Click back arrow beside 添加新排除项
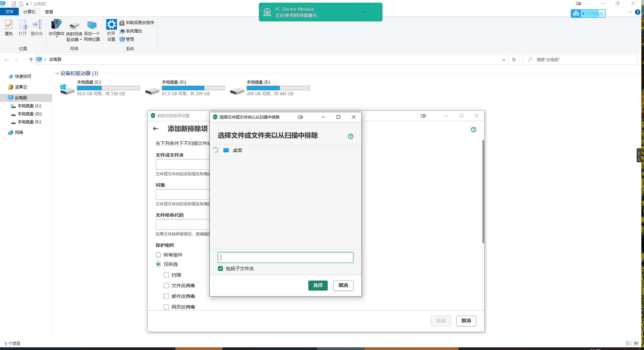 [156, 129]
